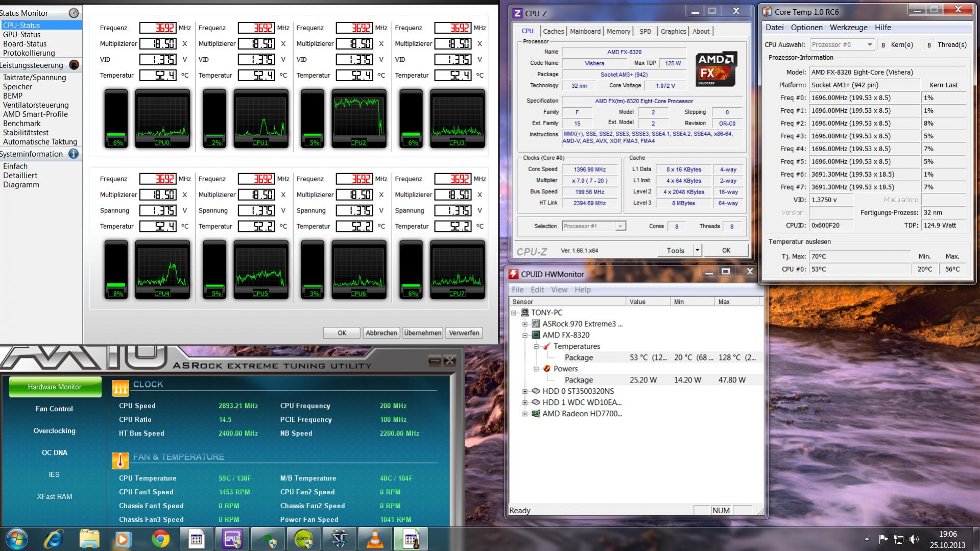
Task: Switch to CPU-Z via its taskbar icon
Action: (x=232, y=539)
